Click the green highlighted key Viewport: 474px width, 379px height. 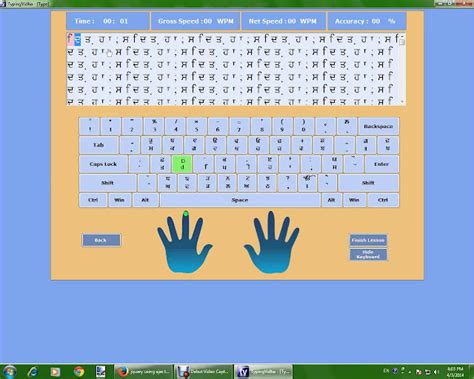tap(182, 164)
